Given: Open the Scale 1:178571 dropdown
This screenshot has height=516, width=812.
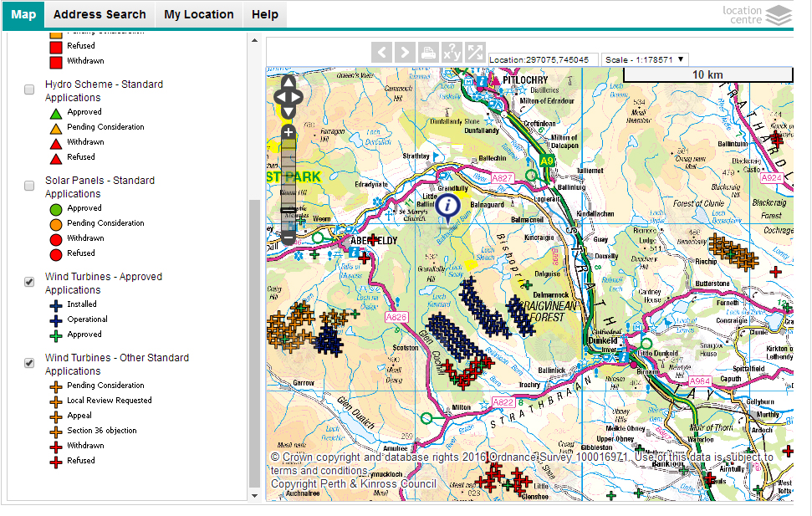Looking at the screenshot, I should tap(645, 59).
